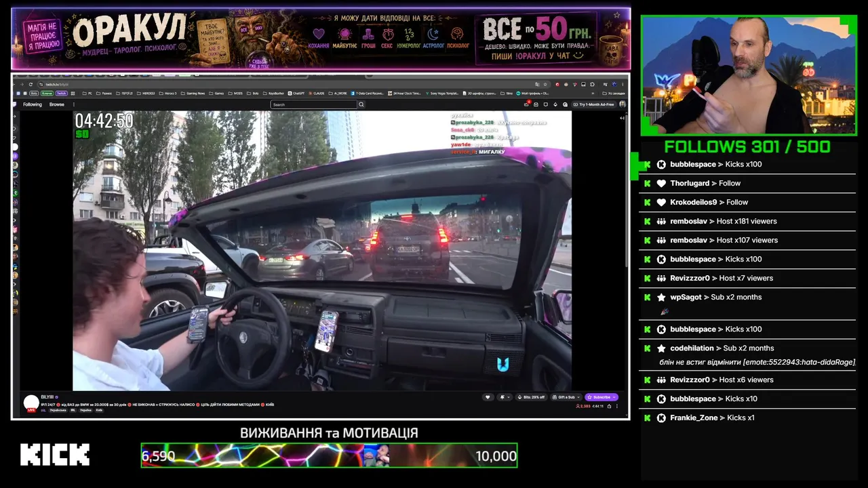This screenshot has height=488, width=868.
Task: Click the white round avatar in Twitch sidebar
Action: click(15, 147)
